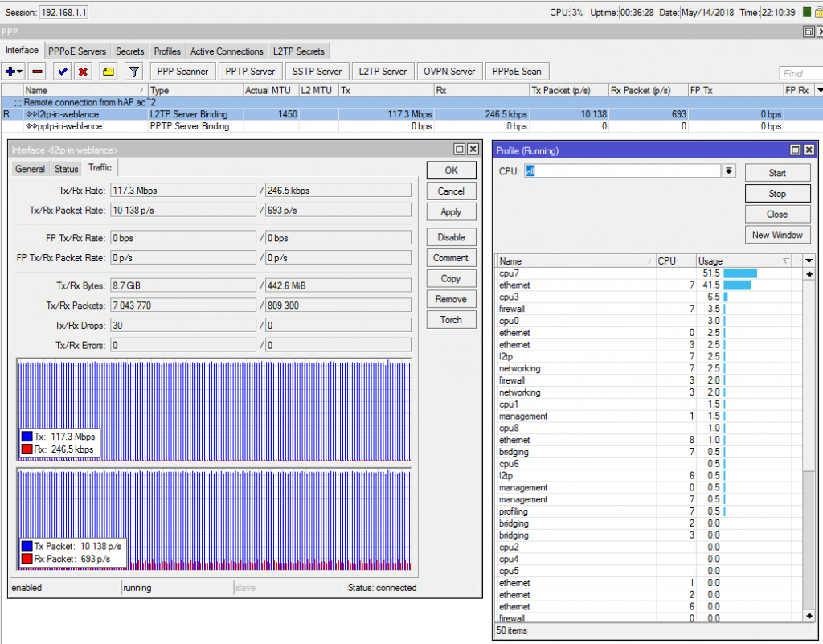Switch to the Active Connections tab

227,51
